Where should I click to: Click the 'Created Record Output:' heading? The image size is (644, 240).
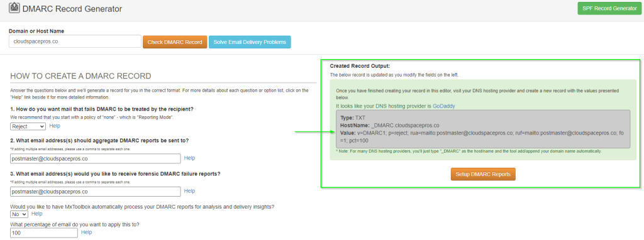pyautogui.click(x=360, y=65)
